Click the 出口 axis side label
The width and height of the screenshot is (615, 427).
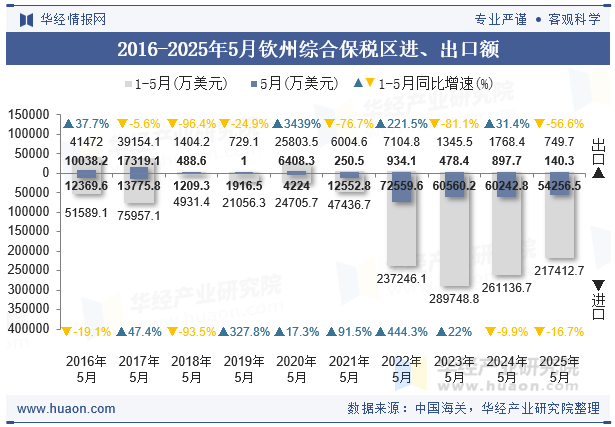point(599,151)
